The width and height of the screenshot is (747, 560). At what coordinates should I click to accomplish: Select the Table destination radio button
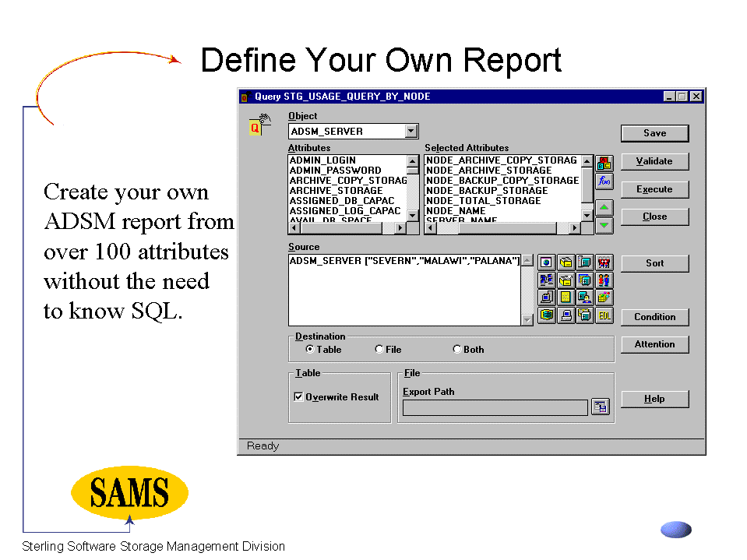[x=310, y=350]
